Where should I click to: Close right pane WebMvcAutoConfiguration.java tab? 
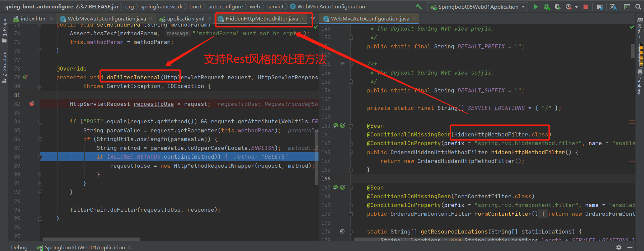(x=414, y=19)
